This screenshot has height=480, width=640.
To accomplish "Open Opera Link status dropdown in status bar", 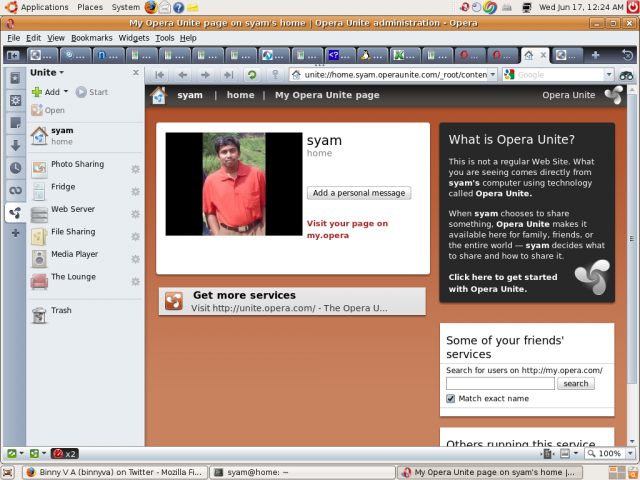I will tap(21, 453).
